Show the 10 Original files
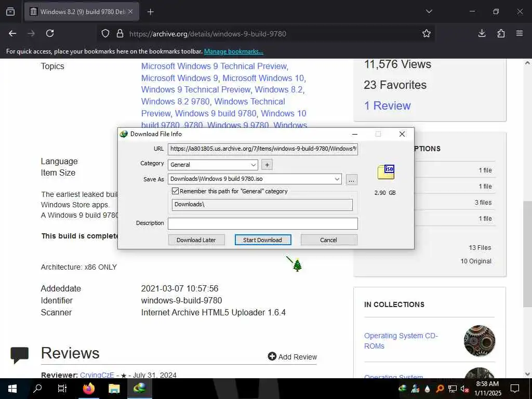Image resolution: width=532 pixels, height=399 pixels. click(x=476, y=261)
